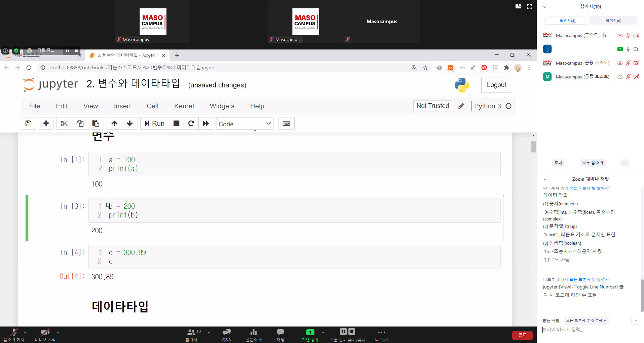Insert a new cell below with plus icon
This screenshot has width=644, height=343.
click(x=46, y=124)
